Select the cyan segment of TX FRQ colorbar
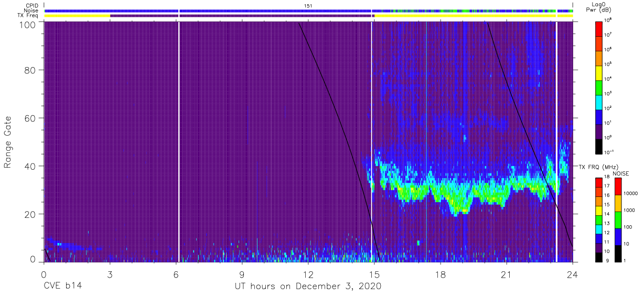Viewport: 644px width, 297px height. coord(599,228)
